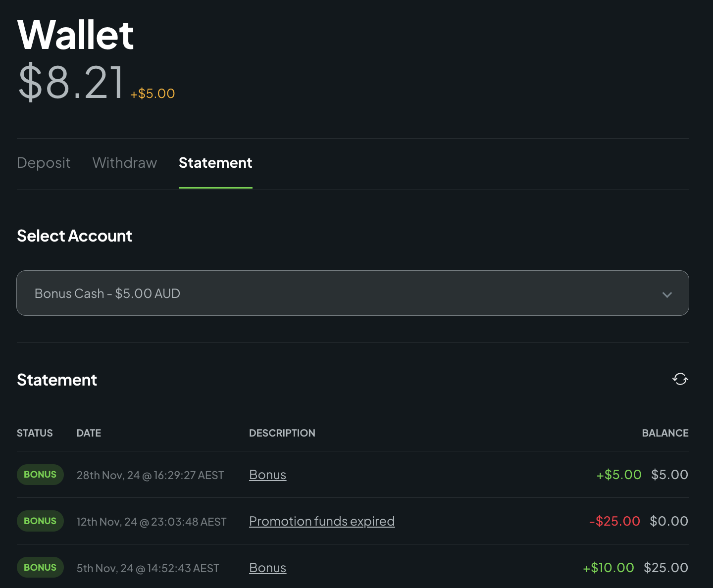This screenshot has width=713, height=588.
Task: Click the Statement section heading
Action: (57, 380)
